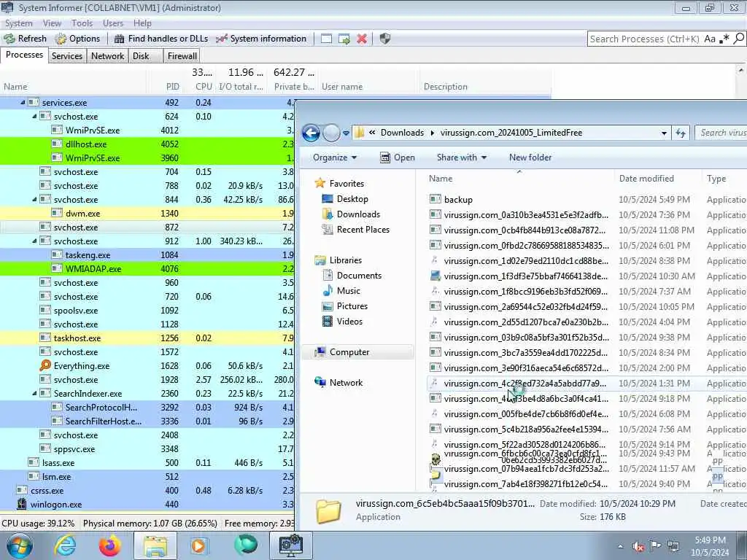Open the View menu
The height and width of the screenshot is (560, 747).
(x=52, y=23)
